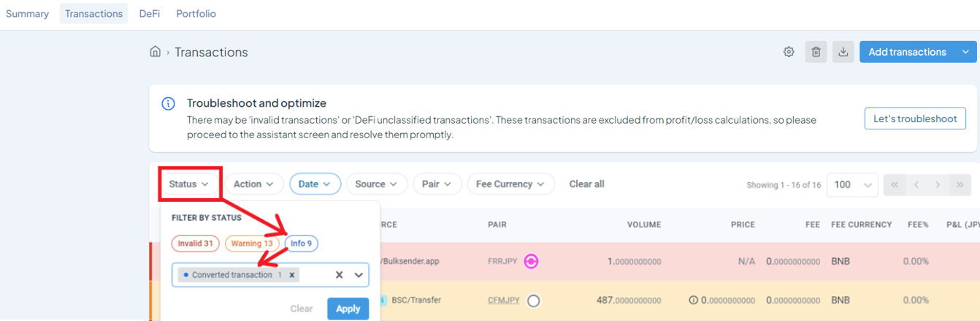Toggle the Warning 13 status chip

(x=252, y=243)
